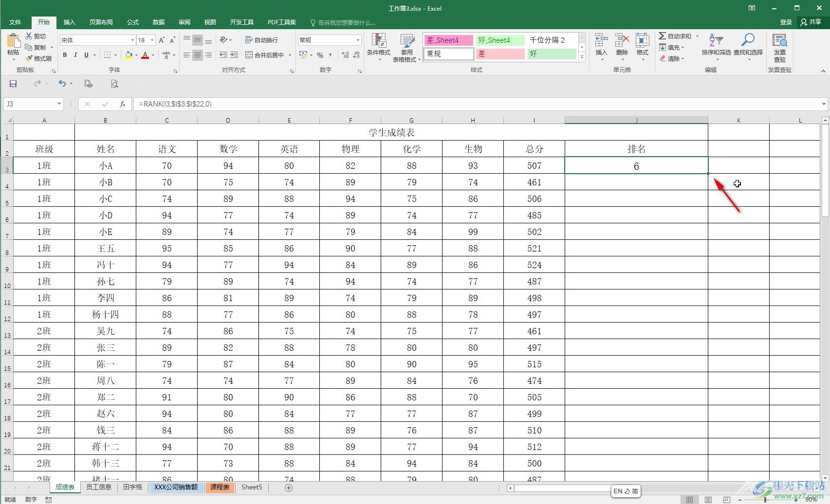The image size is (830, 504).
Task: Open the 数据 Data tab
Action: point(159,22)
